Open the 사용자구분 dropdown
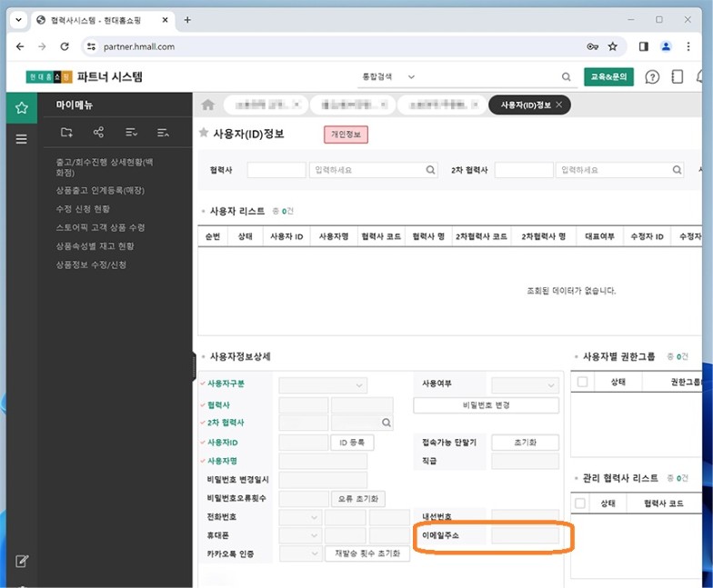713x588 pixels. pyautogui.click(x=323, y=385)
